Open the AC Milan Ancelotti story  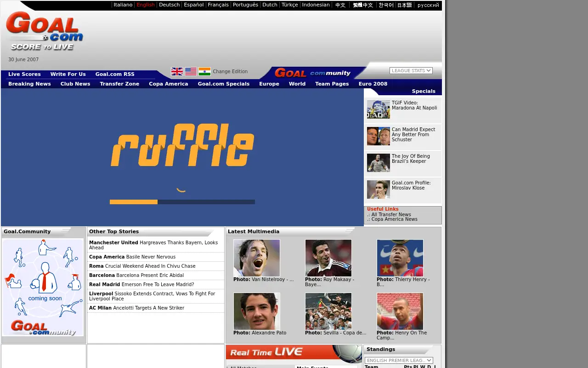[136, 308]
